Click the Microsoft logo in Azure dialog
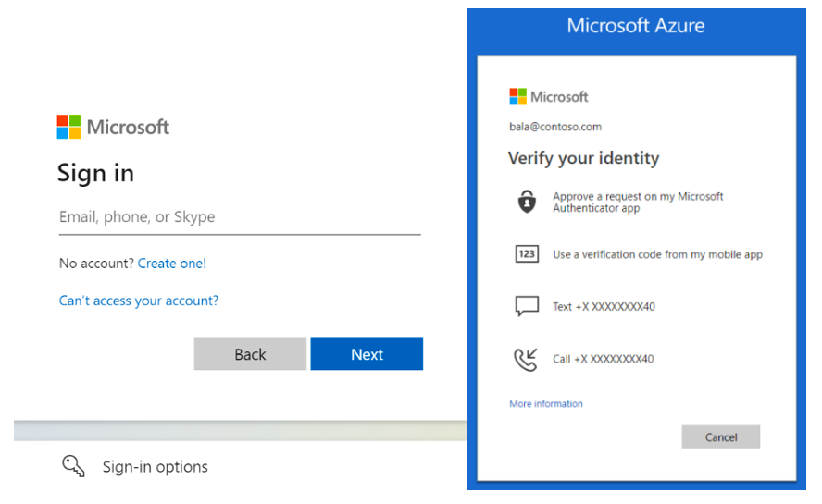 548,97
